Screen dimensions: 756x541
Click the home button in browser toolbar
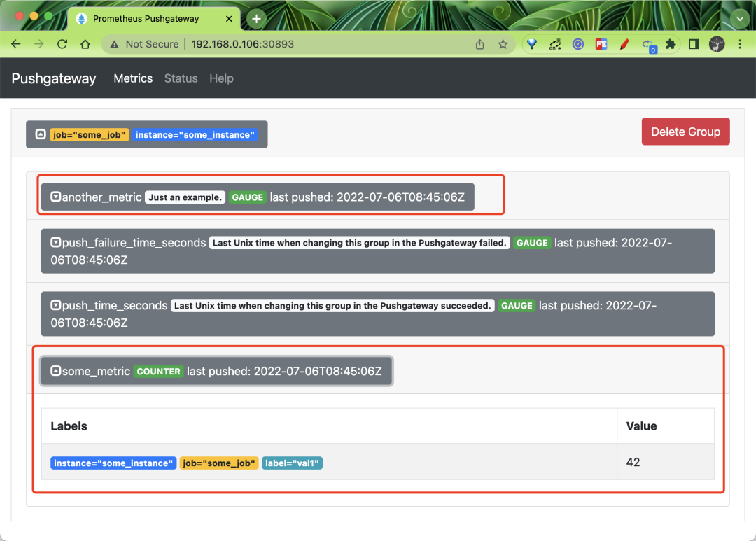pos(85,44)
